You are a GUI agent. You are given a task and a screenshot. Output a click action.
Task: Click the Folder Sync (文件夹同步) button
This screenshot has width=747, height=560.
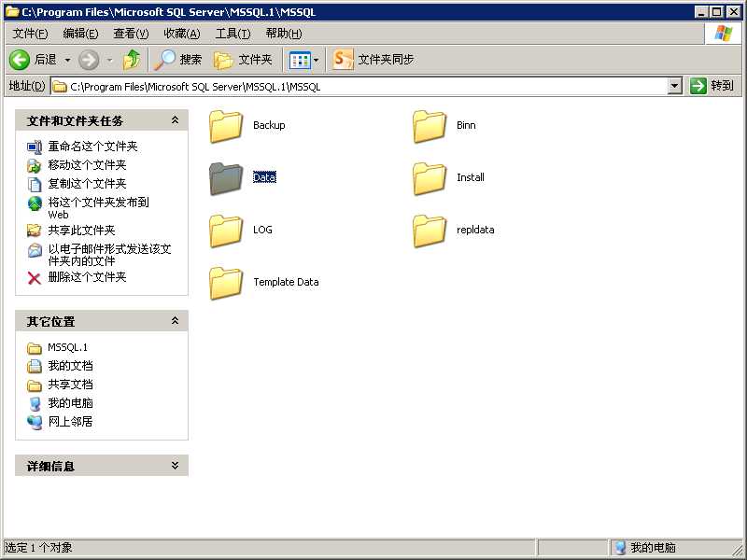pyautogui.click(x=373, y=60)
